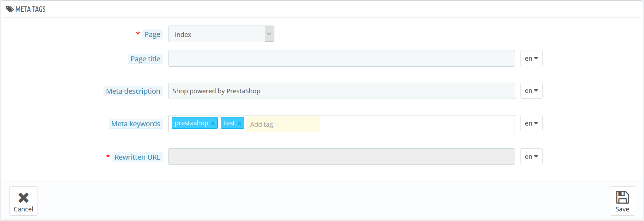This screenshot has height=221, width=644.
Task: Focus the Page title input field
Action: pyautogui.click(x=341, y=59)
